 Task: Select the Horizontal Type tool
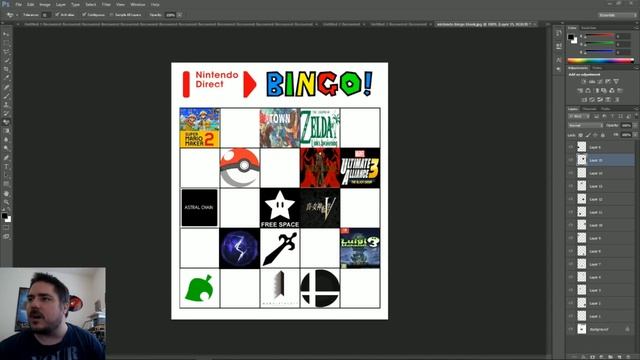[6, 167]
